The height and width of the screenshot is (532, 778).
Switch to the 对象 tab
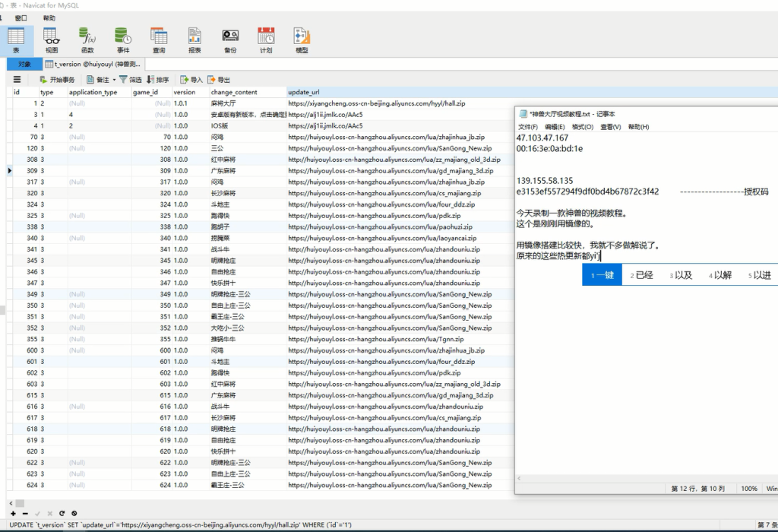pyautogui.click(x=23, y=63)
